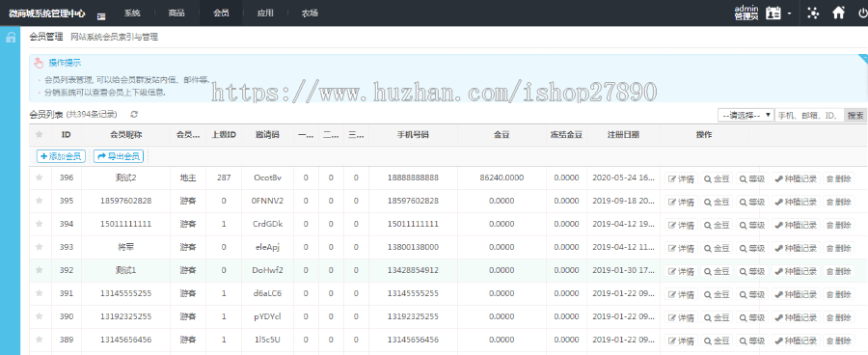
Task: Open admin profile card icon
Action: [773, 13]
